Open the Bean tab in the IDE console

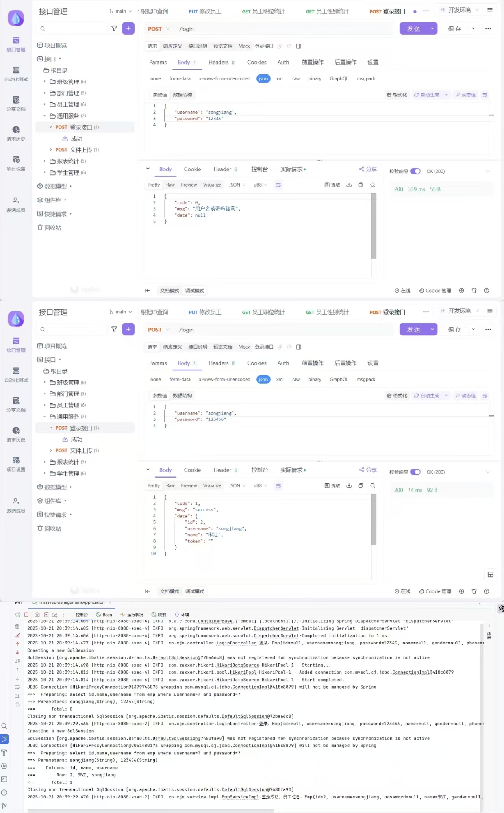point(104,615)
